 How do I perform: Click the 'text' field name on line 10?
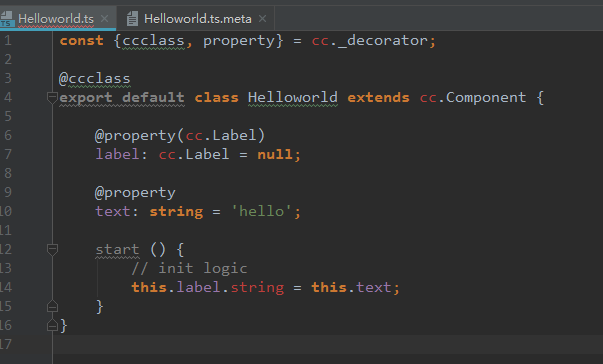pos(113,211)
